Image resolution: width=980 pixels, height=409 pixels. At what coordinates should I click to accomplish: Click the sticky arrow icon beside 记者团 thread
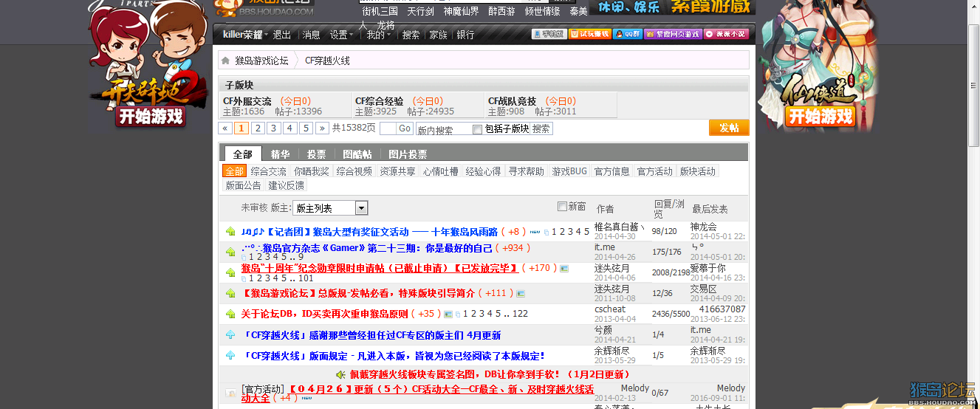click(230, 232)
